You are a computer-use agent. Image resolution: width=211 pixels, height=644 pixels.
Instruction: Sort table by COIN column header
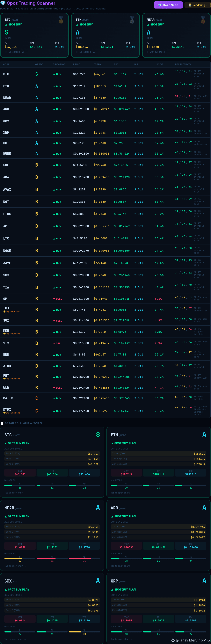point(6,64)
